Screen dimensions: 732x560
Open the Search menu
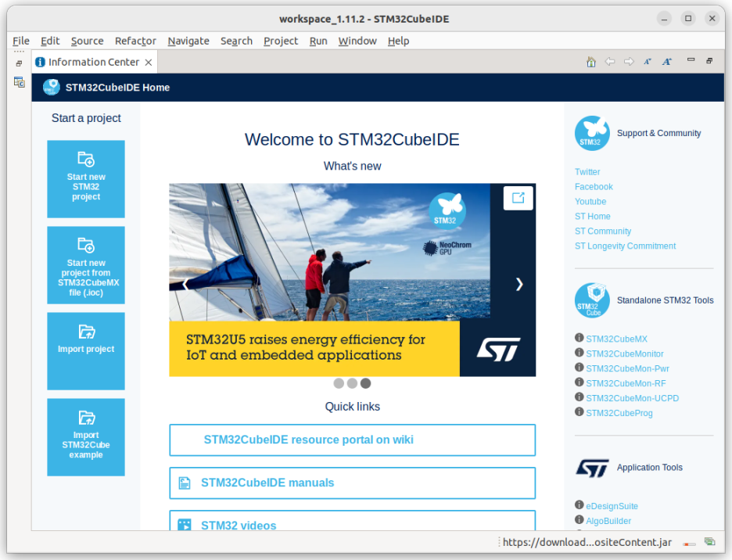pyautogui.click(x=236, y=41)
